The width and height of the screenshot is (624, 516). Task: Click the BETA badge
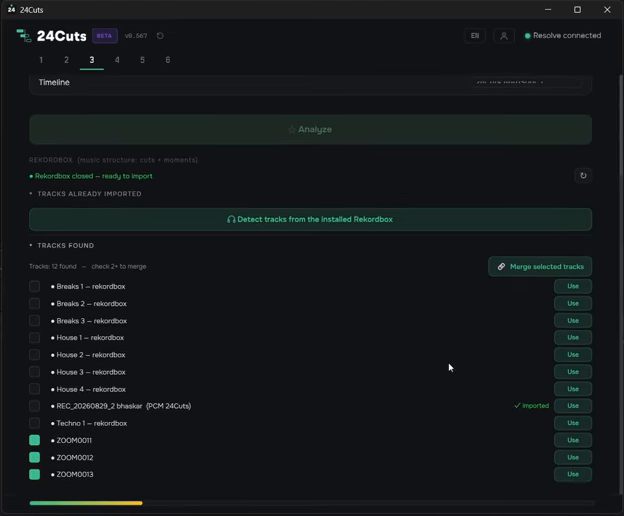[105, 36]
